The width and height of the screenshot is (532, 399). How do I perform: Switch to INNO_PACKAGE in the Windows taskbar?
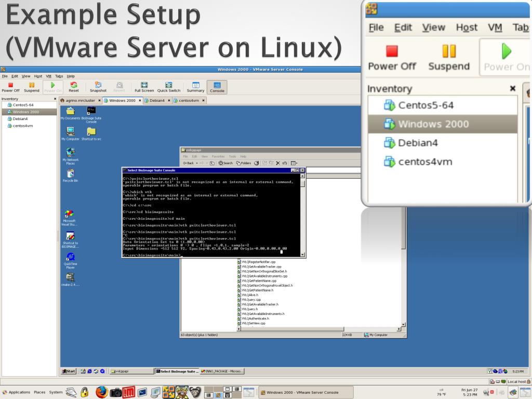tap(222, 371)
